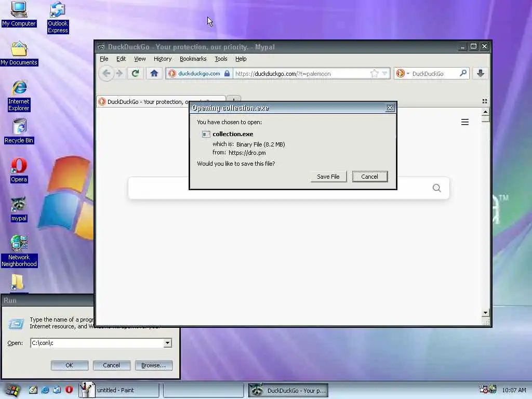Click the DuckDuckGo Mypal taskbar button

[x=288, y=391]
